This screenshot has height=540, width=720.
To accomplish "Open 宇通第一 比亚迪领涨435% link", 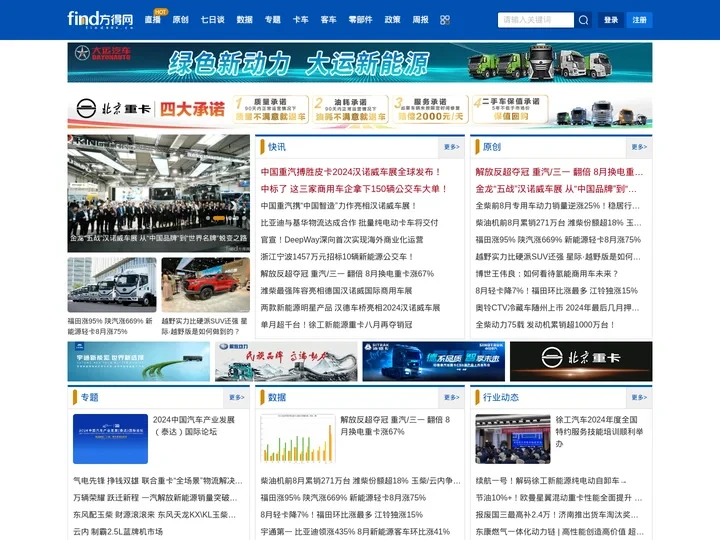I will [x=355, y=532].
